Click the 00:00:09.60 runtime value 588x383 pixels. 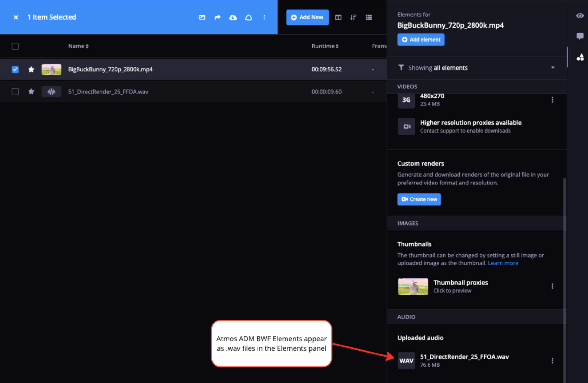coord(326,92)
